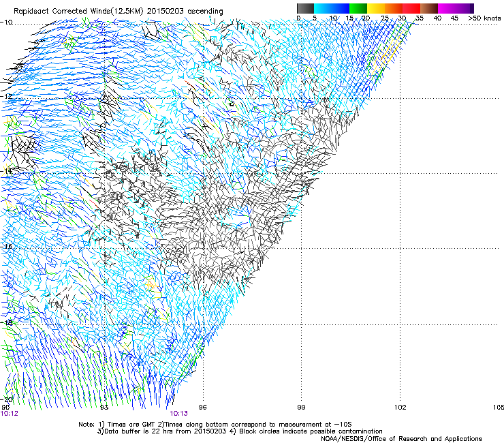The width and height of the screenshot is (504, 443).
Task: Click the '-16' latitude label
Action: click(6, 246)
